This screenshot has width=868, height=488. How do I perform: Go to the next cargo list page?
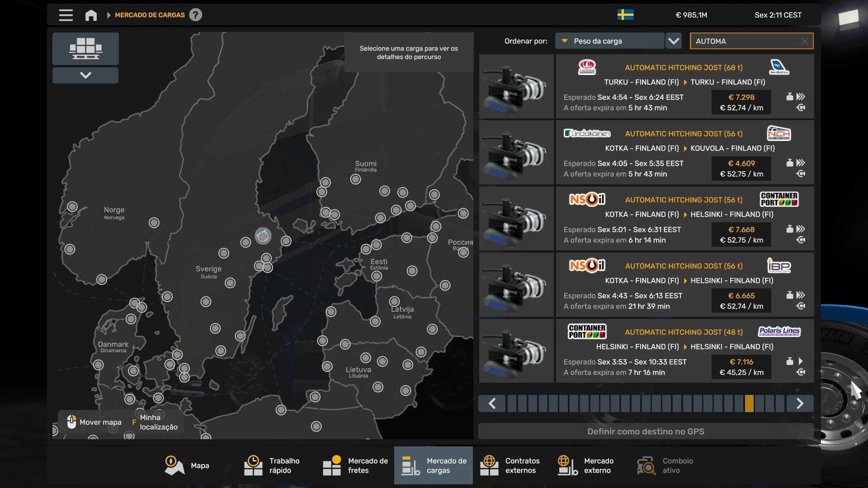pos(800,404)
